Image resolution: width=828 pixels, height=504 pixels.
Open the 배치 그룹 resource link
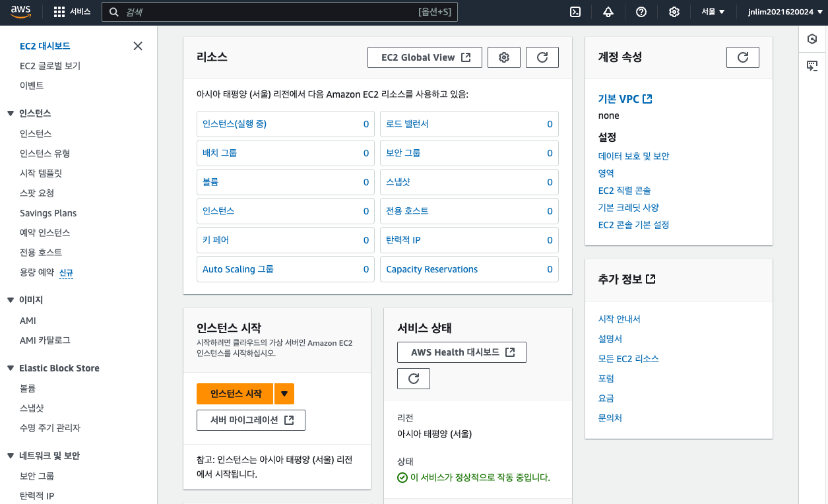220,153
